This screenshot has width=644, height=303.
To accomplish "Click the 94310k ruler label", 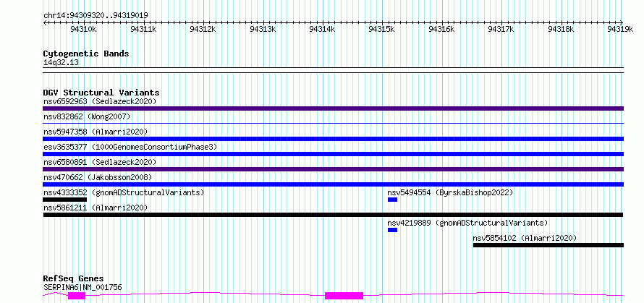I will click(84, 29).
